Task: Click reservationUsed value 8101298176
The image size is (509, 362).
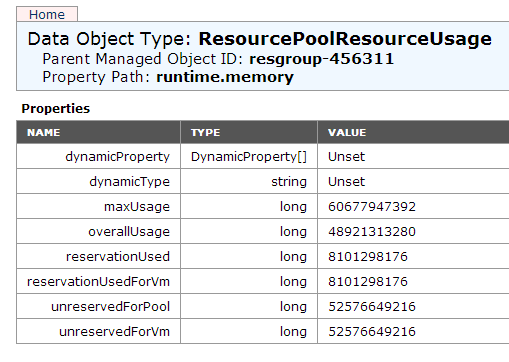Action: click(368, 257)
